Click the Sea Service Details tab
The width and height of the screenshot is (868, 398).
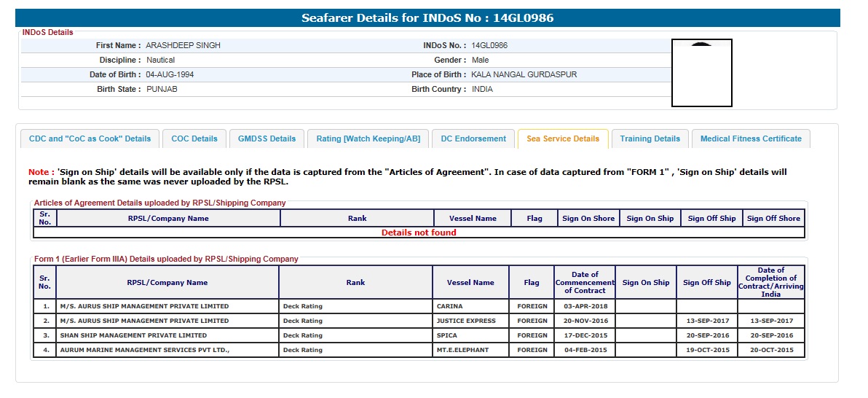click(562, 138)
